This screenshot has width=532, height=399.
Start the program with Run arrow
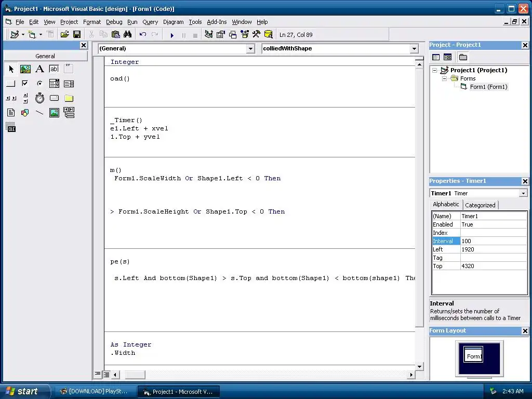(172, 35)
